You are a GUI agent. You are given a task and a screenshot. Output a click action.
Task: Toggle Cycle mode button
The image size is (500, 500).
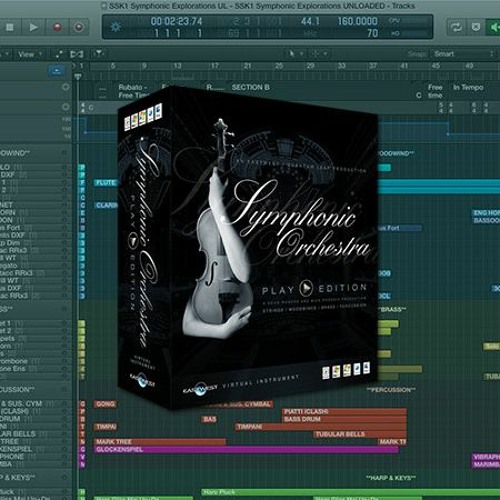click(x=456, y=27)
